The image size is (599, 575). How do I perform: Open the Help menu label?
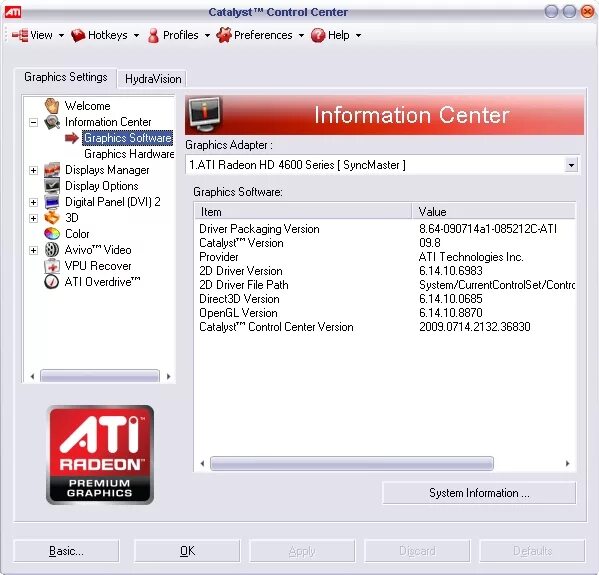(x=339, y=35)
